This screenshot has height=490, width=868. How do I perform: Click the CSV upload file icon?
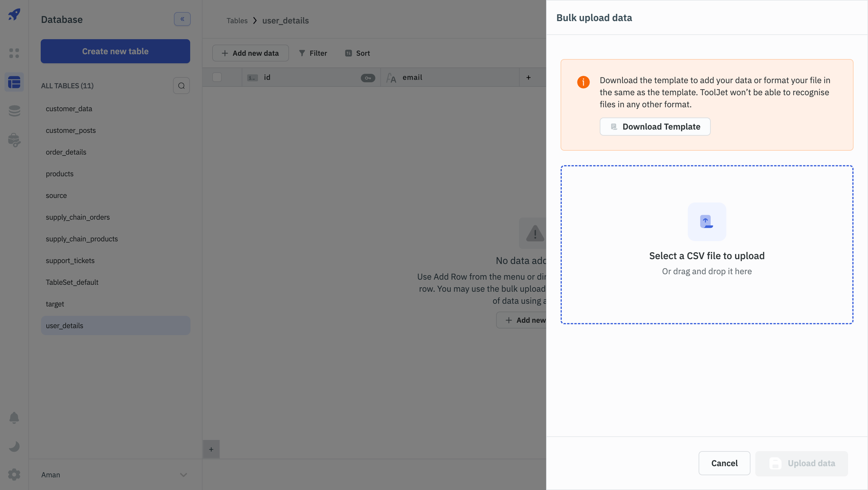coord(706,222)
